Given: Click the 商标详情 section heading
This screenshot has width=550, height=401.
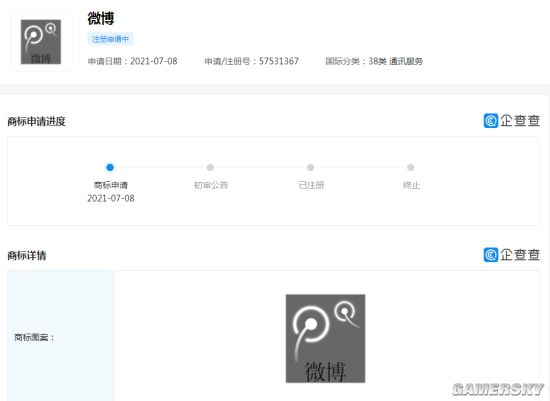Looking at the screenshot, I should point(27,255).
